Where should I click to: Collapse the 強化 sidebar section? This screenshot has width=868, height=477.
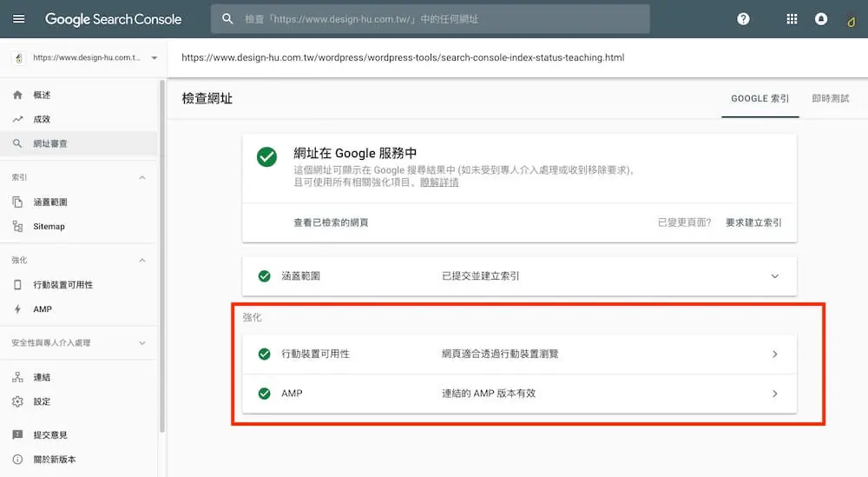point(142,260)
